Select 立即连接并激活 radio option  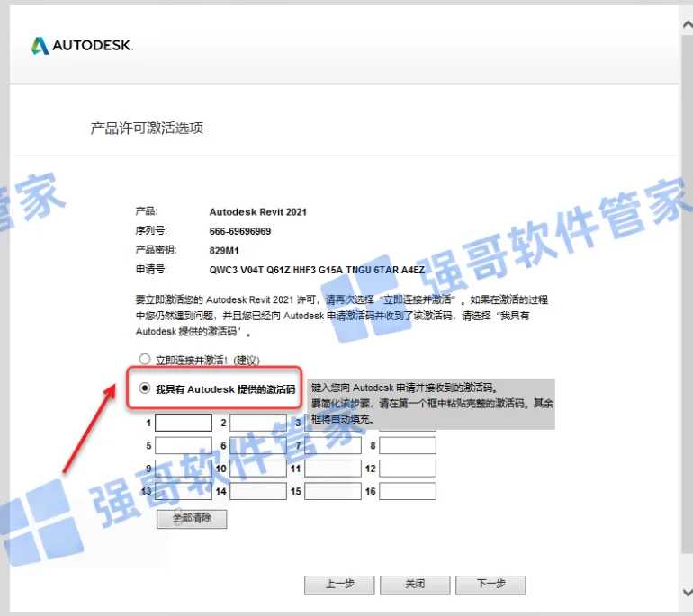point(145,359)
